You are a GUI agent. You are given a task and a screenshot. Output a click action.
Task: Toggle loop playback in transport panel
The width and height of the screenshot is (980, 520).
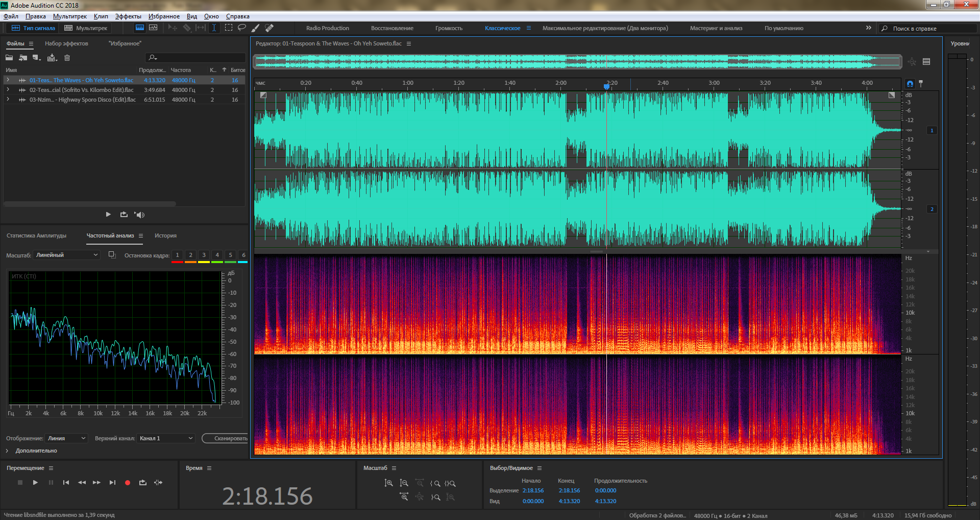tap(143, 482)
